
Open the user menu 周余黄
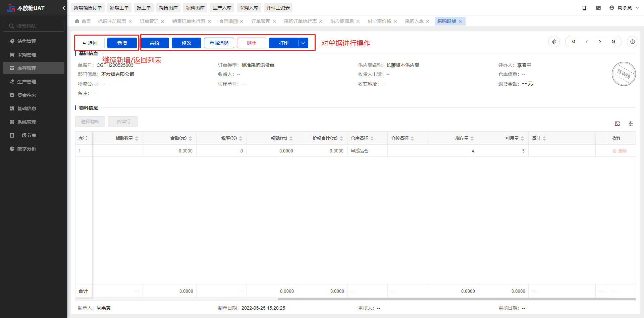624,8
